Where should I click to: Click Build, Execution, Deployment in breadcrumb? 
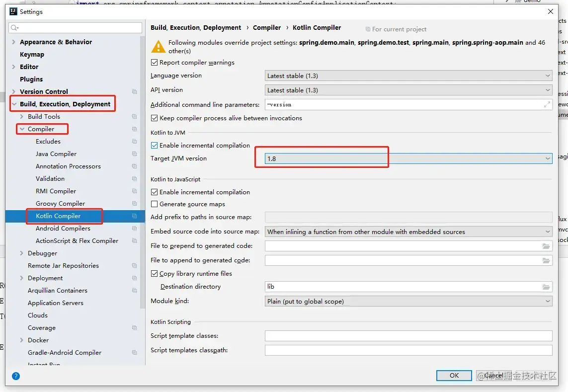(196, 27)
